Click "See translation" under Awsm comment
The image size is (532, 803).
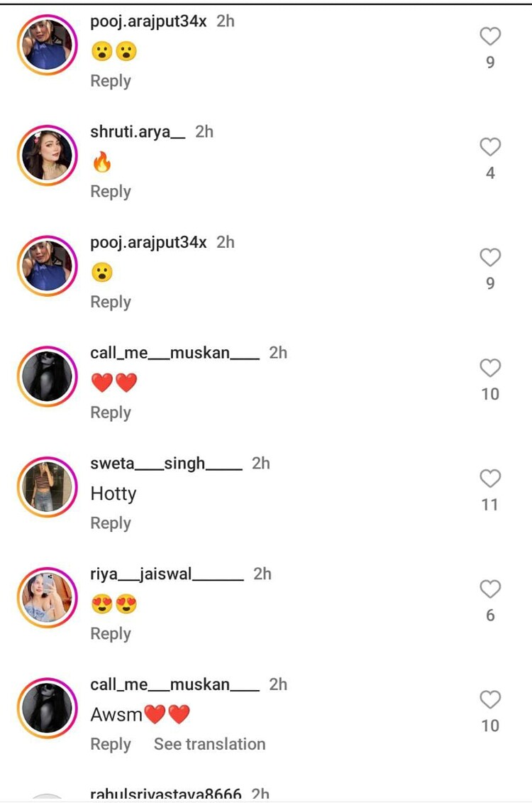[x=209, y=744]
